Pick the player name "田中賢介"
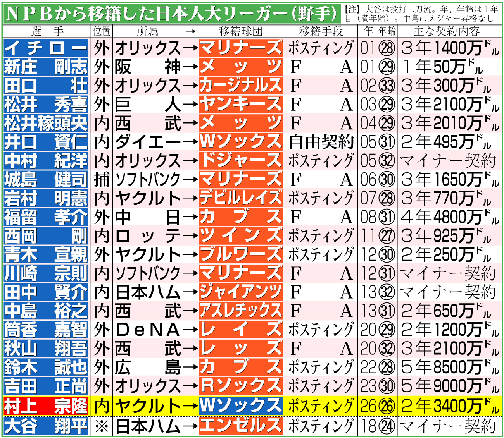The width and height of the screenshot is (504, 438). (x=46, y=292)
